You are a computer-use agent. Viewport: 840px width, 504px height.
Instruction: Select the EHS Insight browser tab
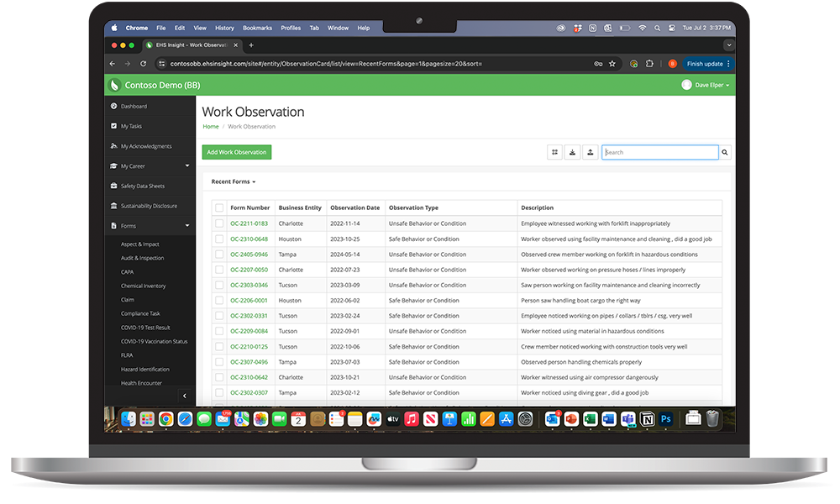192,45
